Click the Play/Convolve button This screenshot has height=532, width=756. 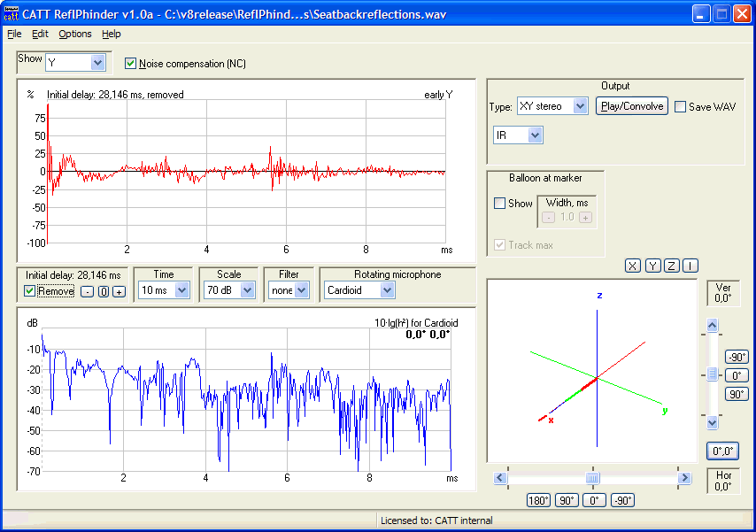click(x=631, y=106)
